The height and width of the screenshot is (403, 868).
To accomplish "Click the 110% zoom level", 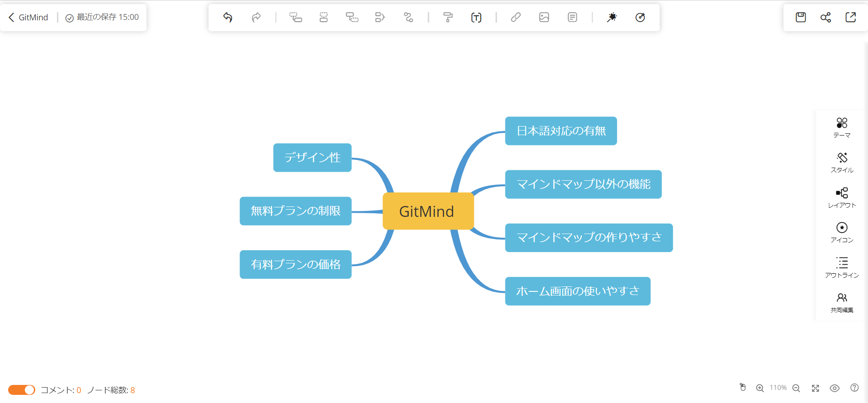I will (x=778, y=388).
